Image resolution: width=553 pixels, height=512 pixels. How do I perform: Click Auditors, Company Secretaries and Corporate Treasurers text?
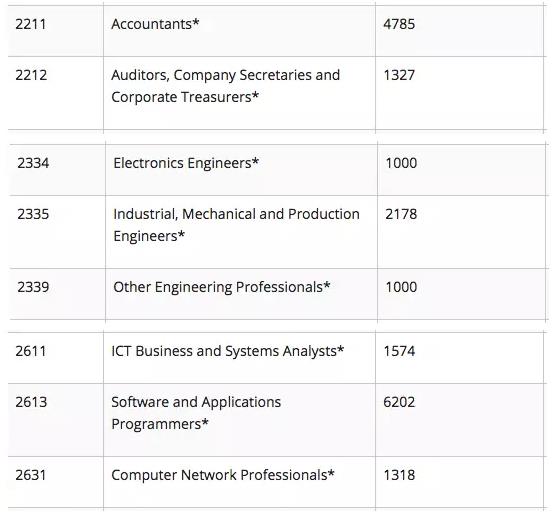pos(225,86)
